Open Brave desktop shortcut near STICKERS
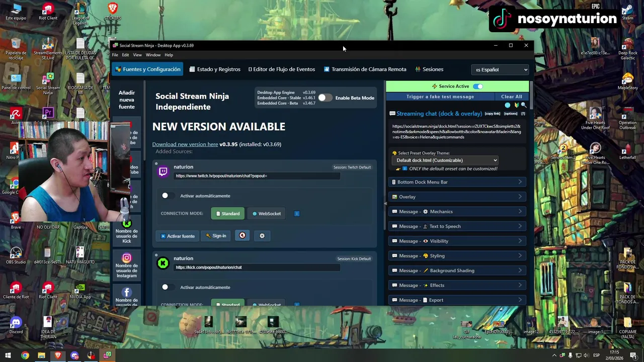 tap(112, 12)
